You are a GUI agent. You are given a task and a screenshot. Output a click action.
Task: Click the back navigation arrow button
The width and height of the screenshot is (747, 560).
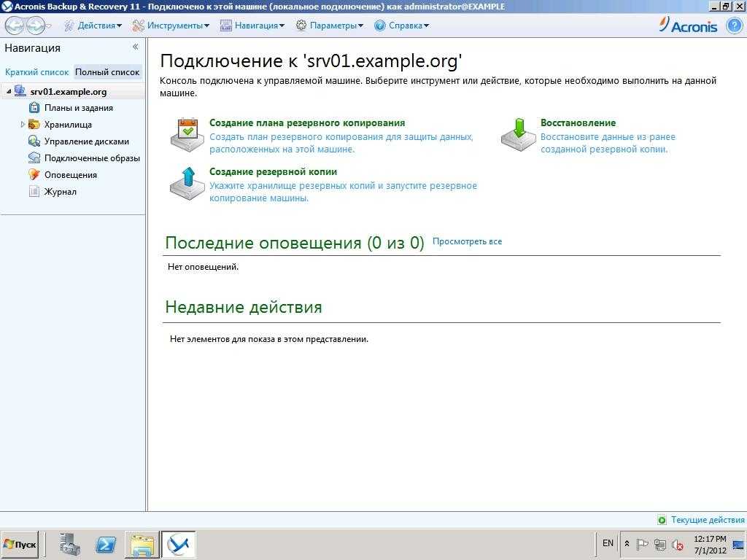click(x=15, y=26)
